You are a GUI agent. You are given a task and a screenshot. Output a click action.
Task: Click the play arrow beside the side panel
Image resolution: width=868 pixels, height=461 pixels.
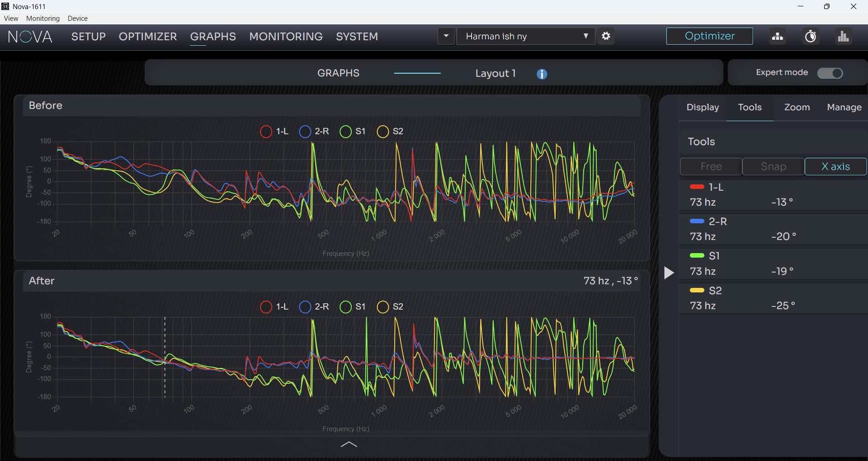[x=669, y=273]
